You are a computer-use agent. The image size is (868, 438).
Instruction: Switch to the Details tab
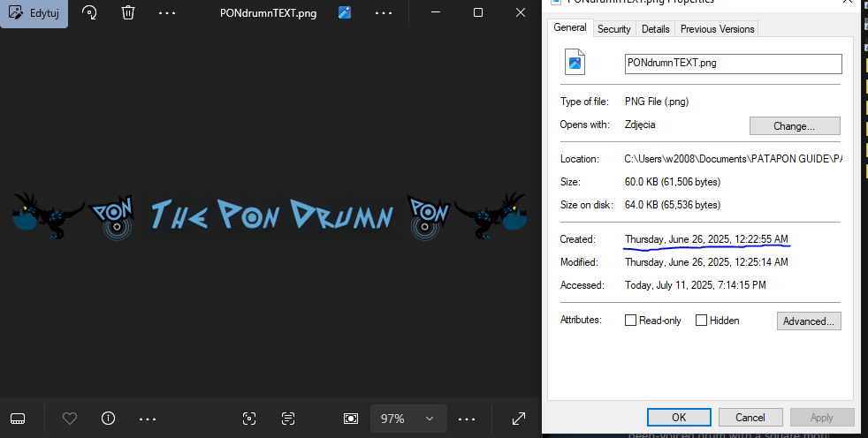[656, 29]
